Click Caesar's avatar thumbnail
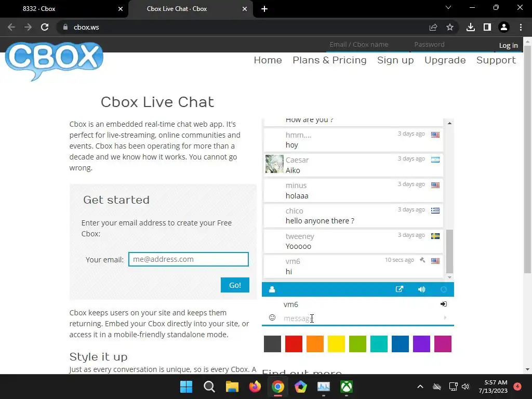Screen dimensions: 532x399 (274, 164)
